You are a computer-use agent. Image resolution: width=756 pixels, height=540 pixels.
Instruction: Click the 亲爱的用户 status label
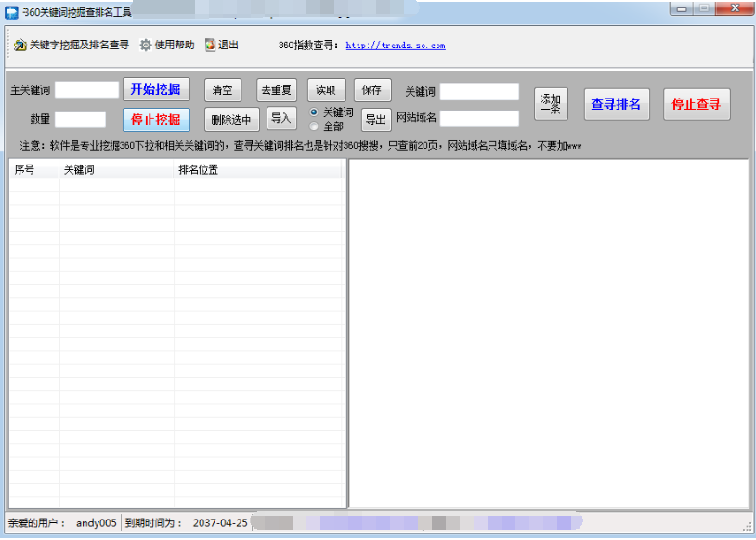pos(36,523)
